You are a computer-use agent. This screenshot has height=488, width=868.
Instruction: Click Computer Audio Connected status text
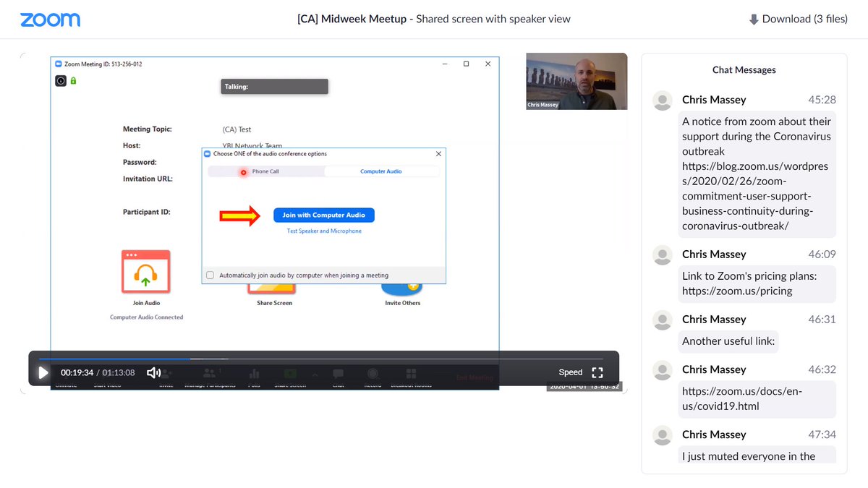[147, 317]
